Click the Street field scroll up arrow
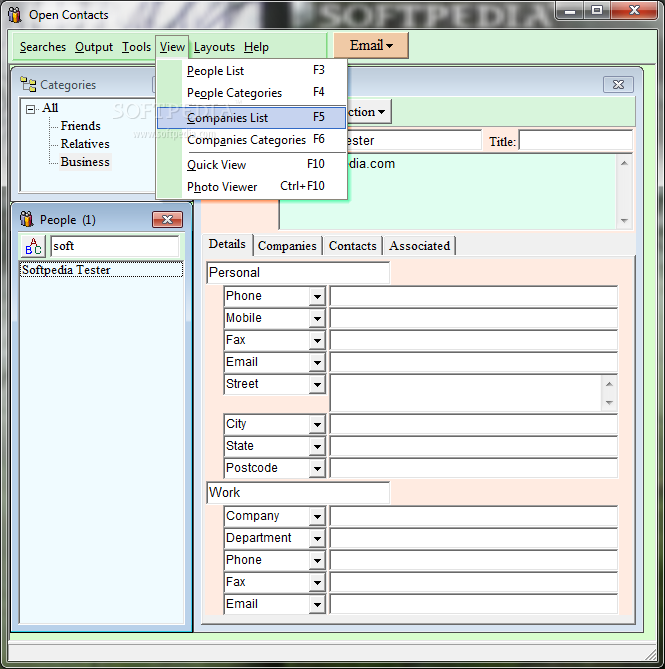Image resolution: width=665 pixels, height=669 pixels. click(609, 384)
